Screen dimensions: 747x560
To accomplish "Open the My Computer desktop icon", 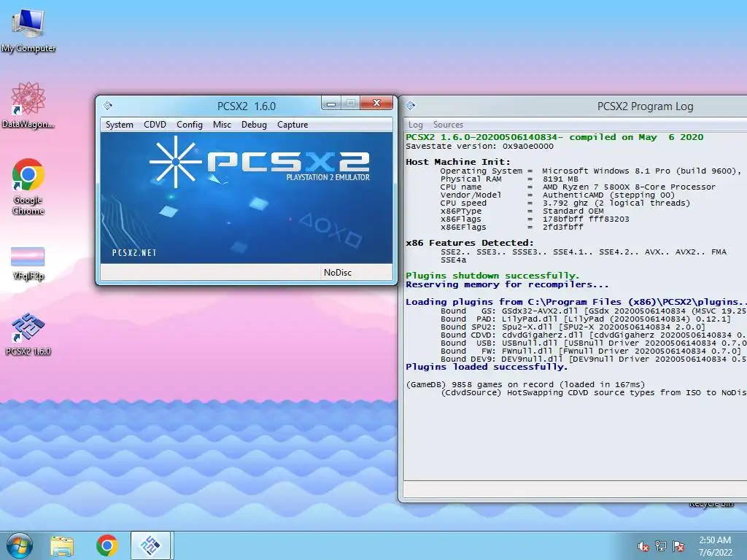I will pyautogui.click(x=28, y=30).
